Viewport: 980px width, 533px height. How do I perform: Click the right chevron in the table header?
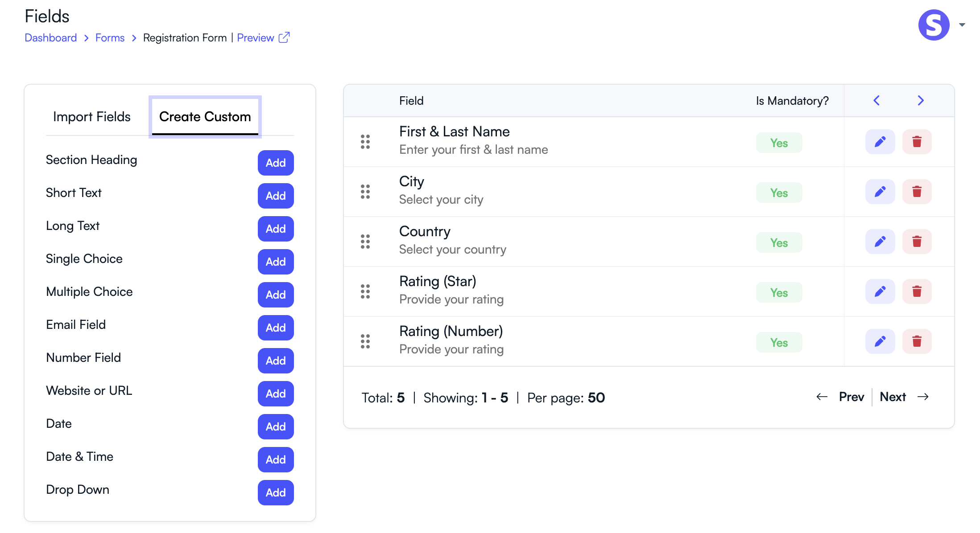pyautogui.click(x=920, y=101)
